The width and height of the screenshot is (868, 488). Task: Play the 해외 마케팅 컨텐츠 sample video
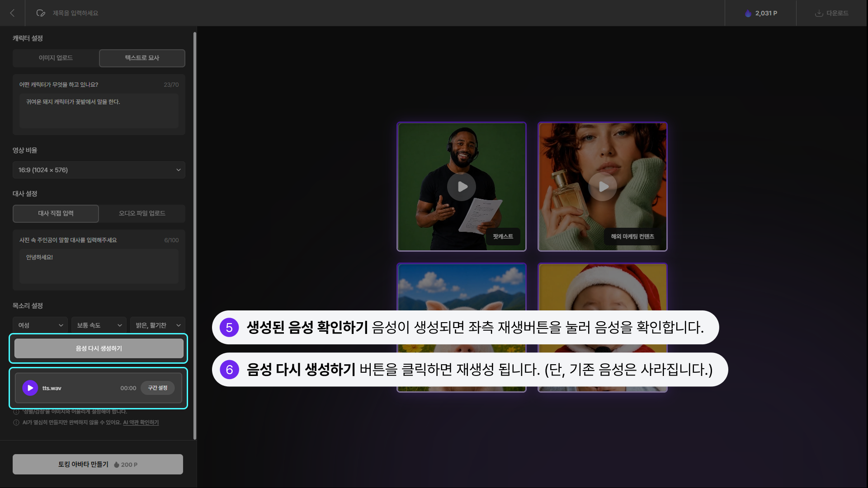(x=603, y=186)
